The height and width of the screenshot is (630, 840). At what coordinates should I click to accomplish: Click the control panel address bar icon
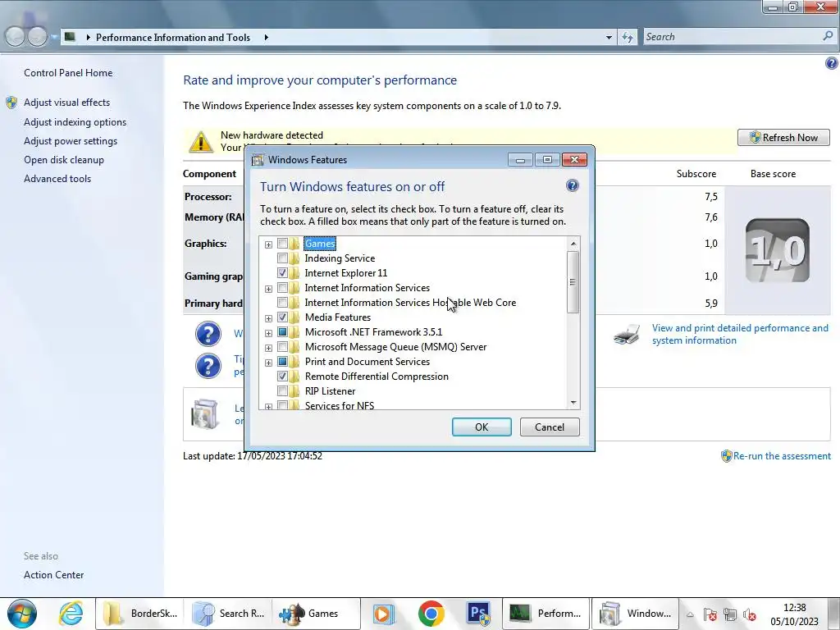70,37
